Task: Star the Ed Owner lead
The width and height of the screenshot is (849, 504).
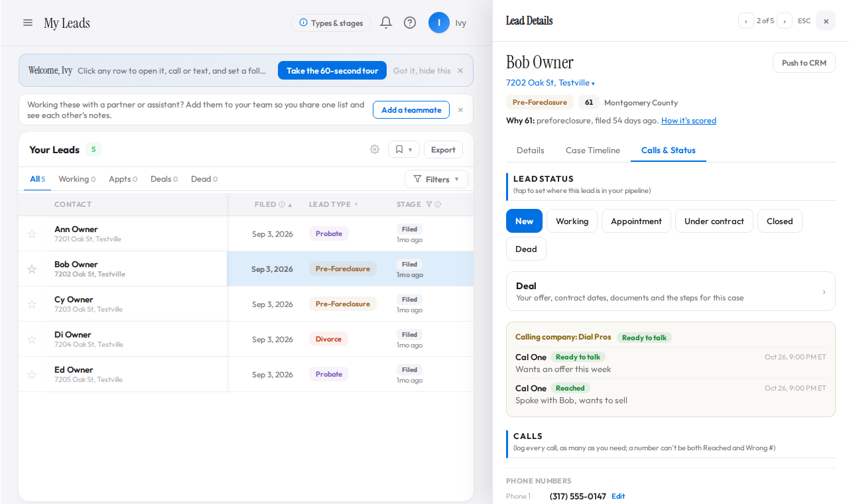Action: 32,374
